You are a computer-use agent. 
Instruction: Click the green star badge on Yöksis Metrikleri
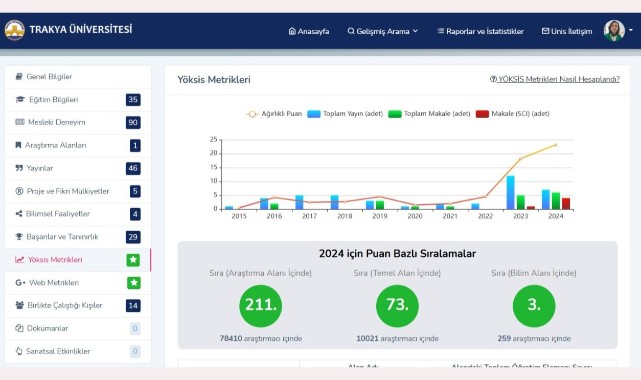pyautogui.click(x=133, y=260)
